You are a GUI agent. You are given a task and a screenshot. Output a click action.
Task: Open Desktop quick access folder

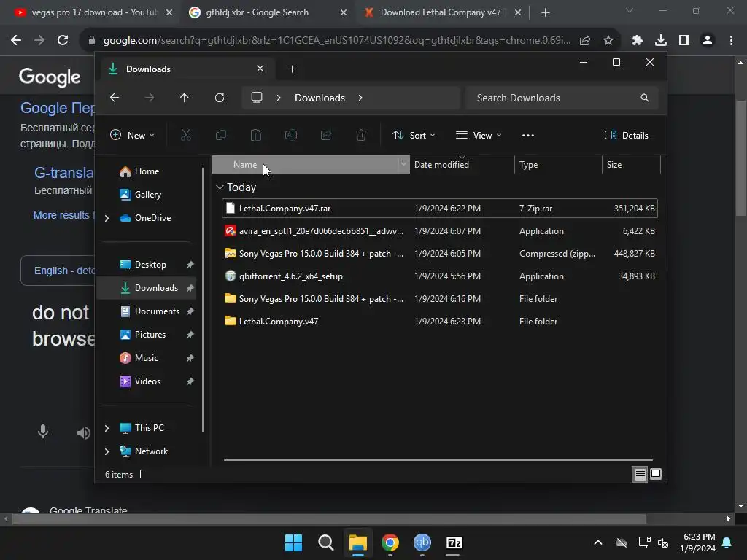(x=150, y=264)
